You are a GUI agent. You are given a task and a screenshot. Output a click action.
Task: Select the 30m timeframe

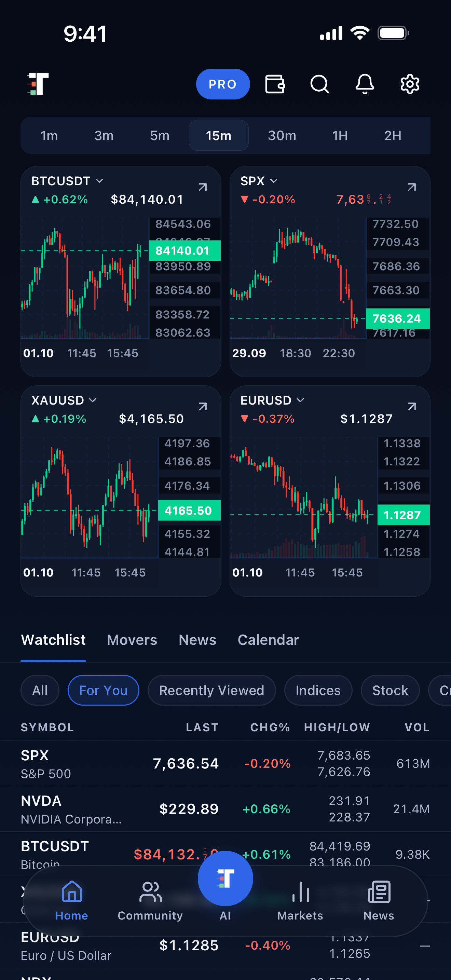click(282, 135)
